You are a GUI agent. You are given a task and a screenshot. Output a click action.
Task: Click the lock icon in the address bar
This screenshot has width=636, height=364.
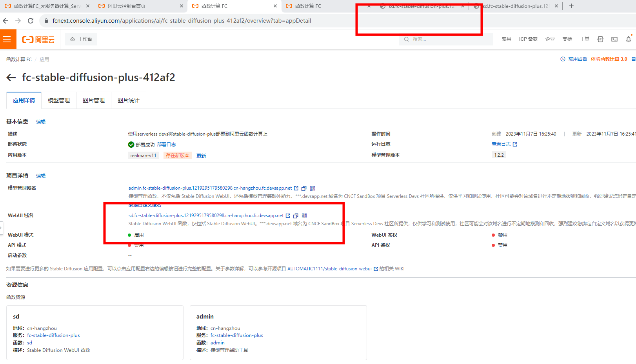pos(46,21)
